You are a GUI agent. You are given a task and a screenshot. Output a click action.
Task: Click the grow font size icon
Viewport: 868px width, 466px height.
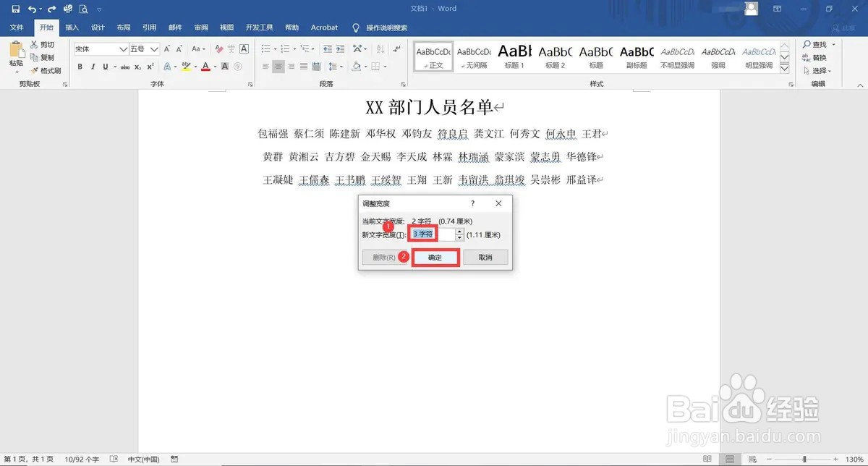point(167,48)
